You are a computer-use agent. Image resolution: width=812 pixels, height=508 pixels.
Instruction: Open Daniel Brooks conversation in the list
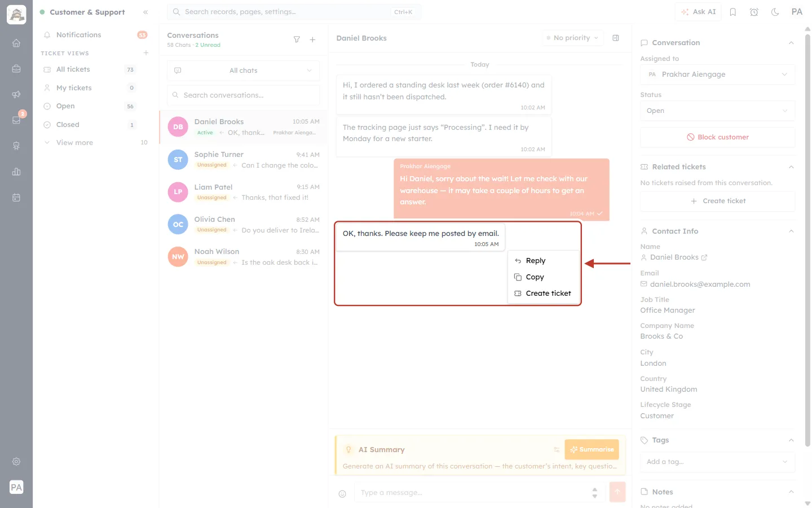244,127
